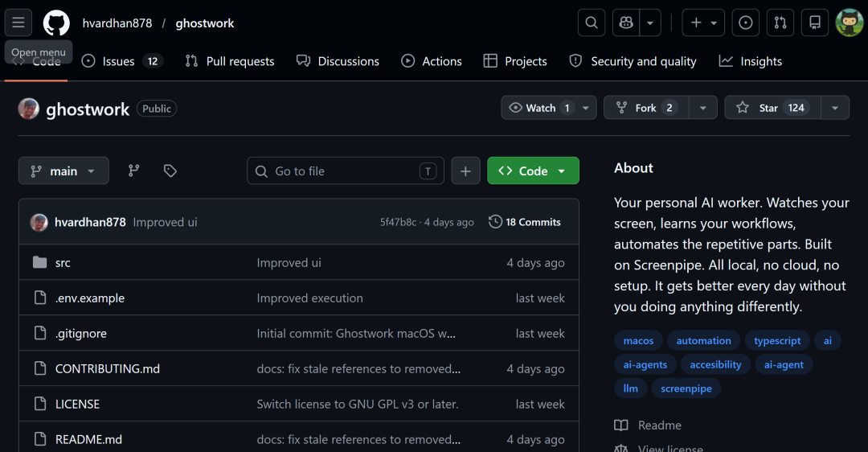Screen dimensions: 868x452
Task: Open Copilot chat icon
Action: point(626,23)
